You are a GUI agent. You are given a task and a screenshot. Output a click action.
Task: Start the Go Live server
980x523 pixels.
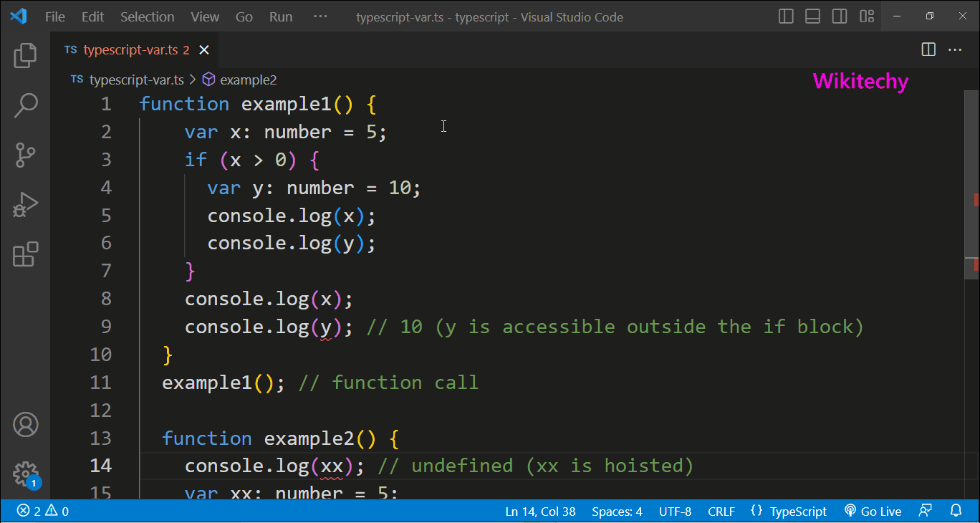tap(873, 511)
